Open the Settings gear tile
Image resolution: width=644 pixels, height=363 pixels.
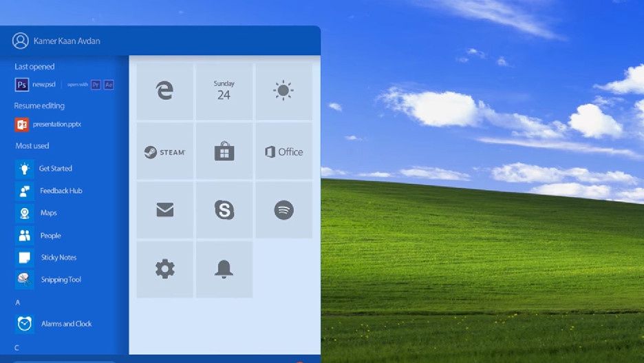click(164, 269)
